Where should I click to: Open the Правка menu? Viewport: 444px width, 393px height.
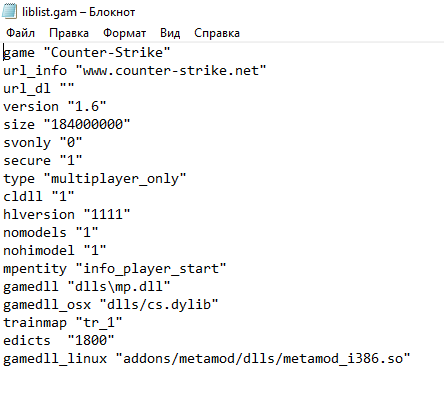coord(69,33)
